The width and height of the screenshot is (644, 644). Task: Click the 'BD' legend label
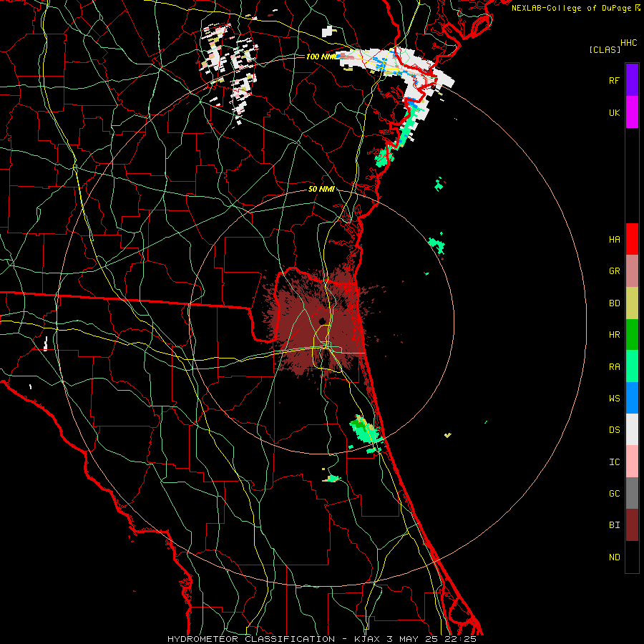click(614, 303)
